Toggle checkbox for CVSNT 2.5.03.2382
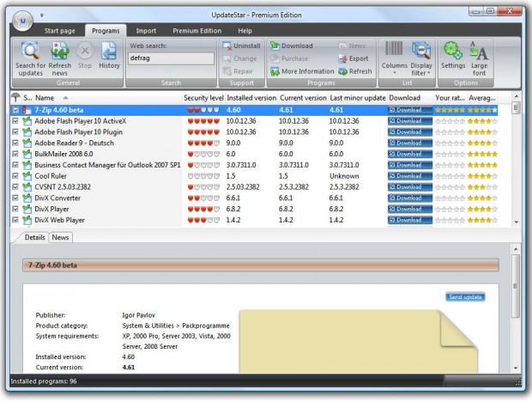 pyautogui.click(x=15, y=186)
